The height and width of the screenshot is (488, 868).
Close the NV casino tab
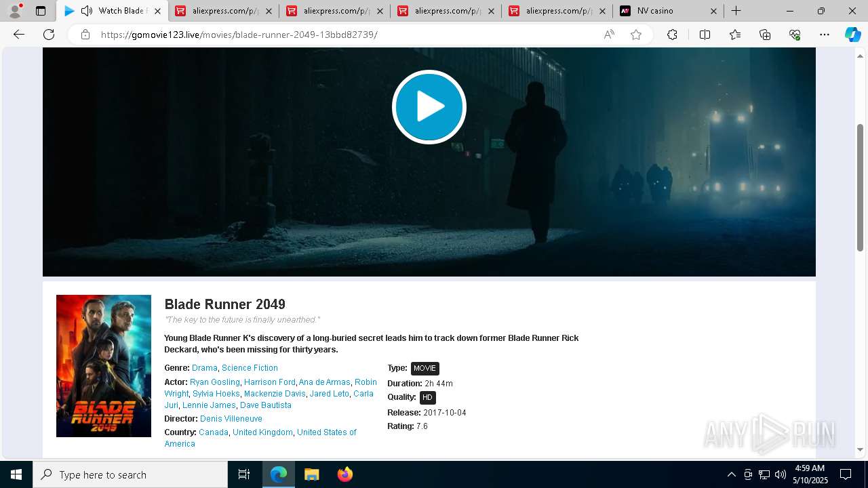(x=713, y=11)
